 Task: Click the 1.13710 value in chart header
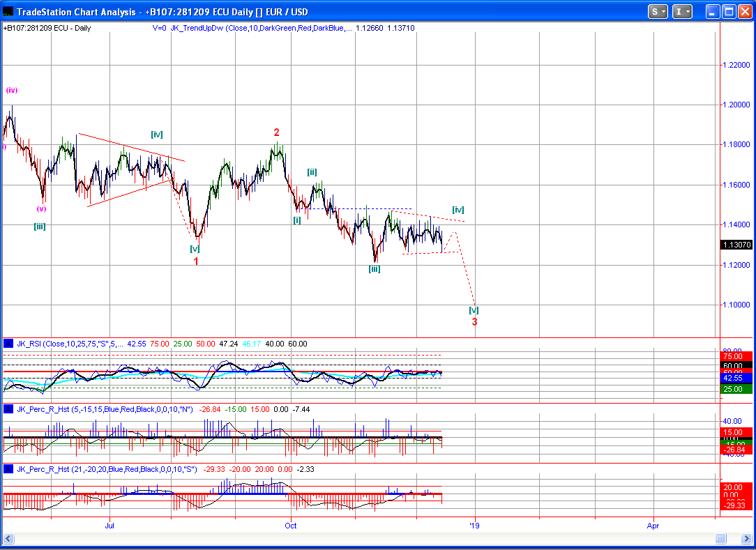click(x=400, y=28)
